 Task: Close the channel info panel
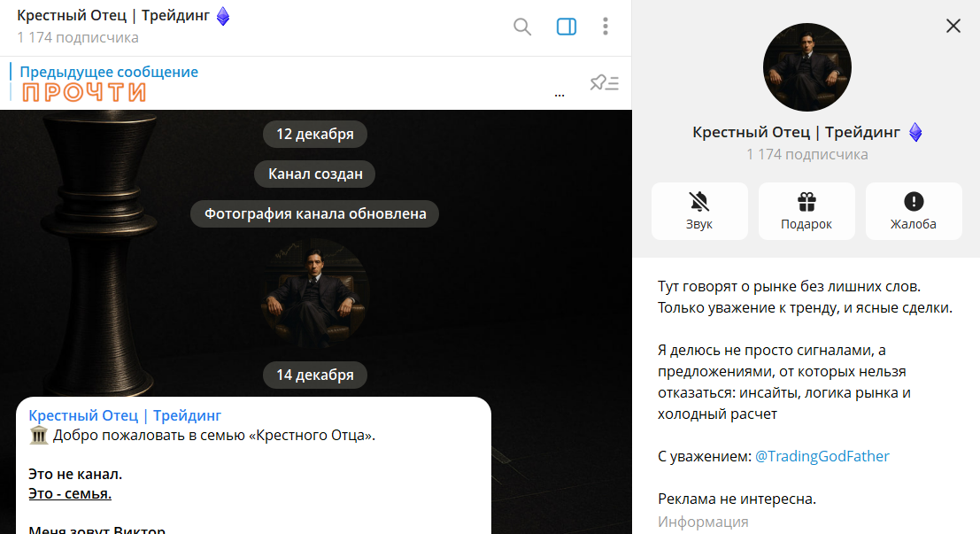click(x=953, y=26)
